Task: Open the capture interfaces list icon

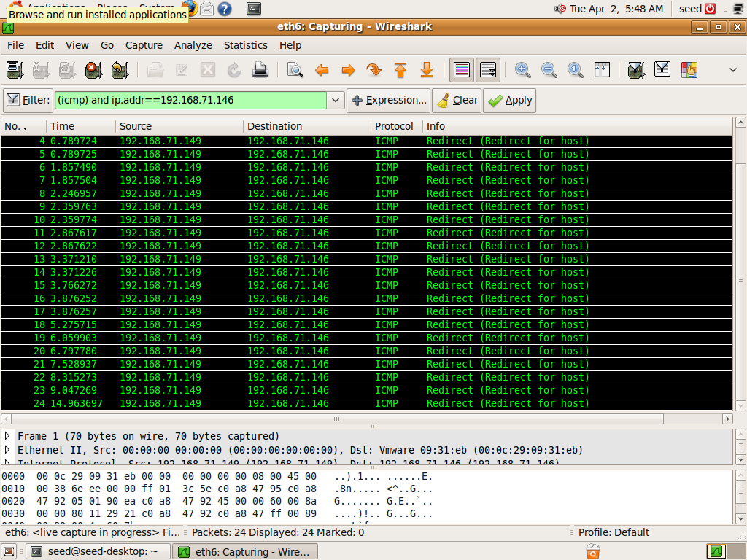Action: click(x=15, y=70)
